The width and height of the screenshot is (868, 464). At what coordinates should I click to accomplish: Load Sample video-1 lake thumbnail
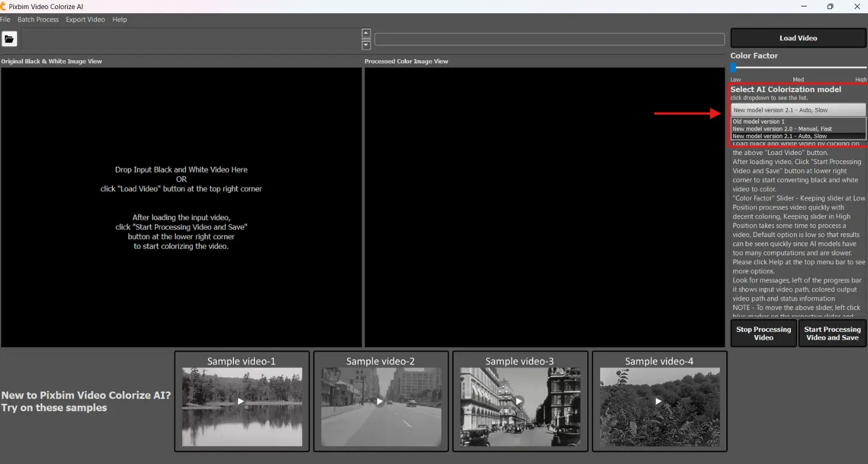(x=242, y=401)
